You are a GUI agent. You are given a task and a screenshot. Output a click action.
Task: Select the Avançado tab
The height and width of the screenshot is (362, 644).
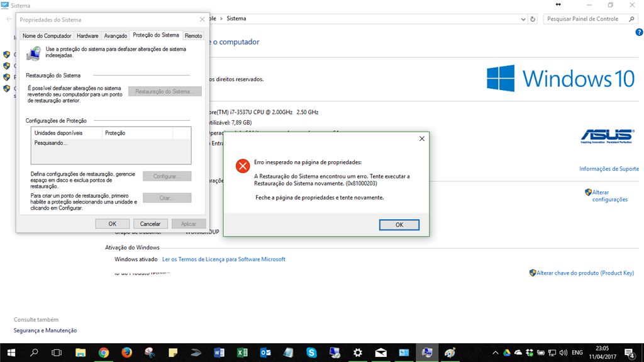116,36
